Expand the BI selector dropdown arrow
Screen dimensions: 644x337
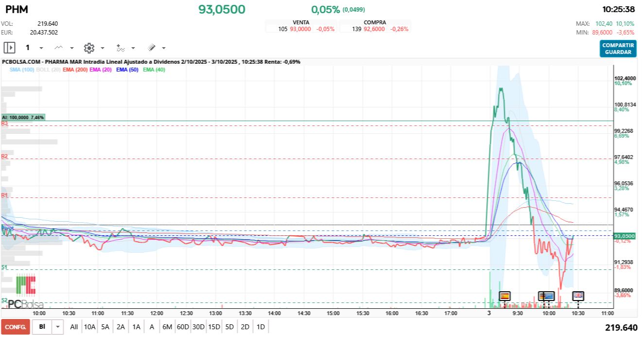tap(58, 327)
